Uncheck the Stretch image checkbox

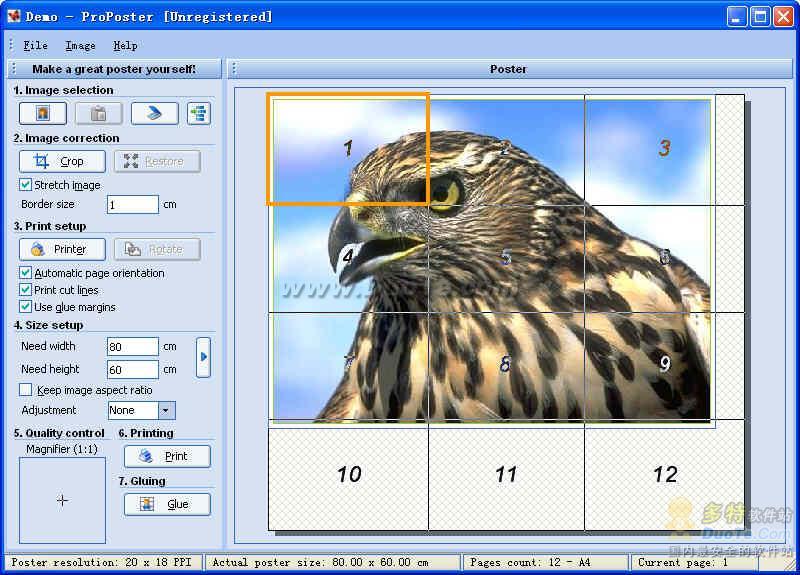click(x=26, y=185)
